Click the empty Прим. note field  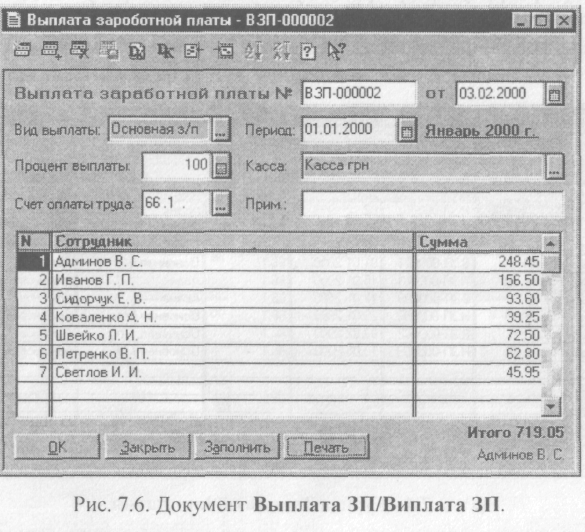(x=433, y=204)
